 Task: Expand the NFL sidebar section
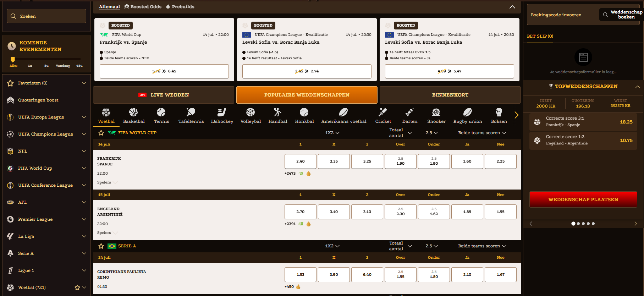84,151
